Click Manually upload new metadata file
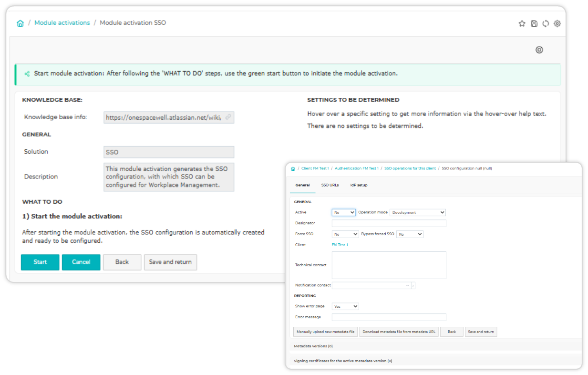 pyautogui.click(x=326, y=332)
